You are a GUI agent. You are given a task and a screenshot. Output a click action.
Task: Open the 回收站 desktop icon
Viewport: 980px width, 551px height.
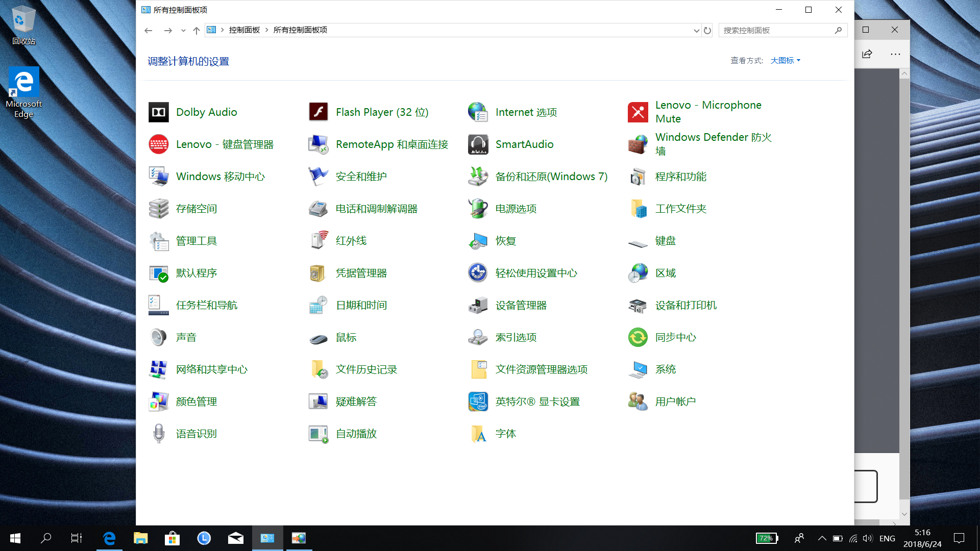(x=23, y=24)
